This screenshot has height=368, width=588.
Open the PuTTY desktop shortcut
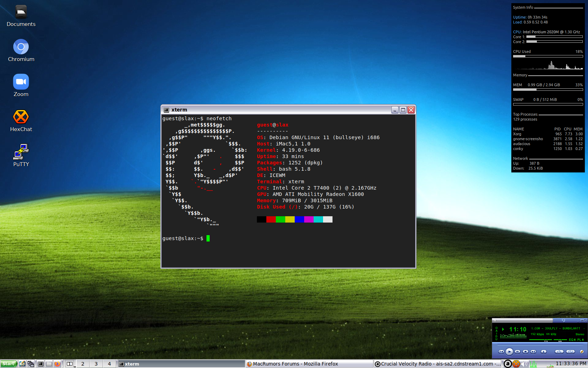[x=21, y=156]
